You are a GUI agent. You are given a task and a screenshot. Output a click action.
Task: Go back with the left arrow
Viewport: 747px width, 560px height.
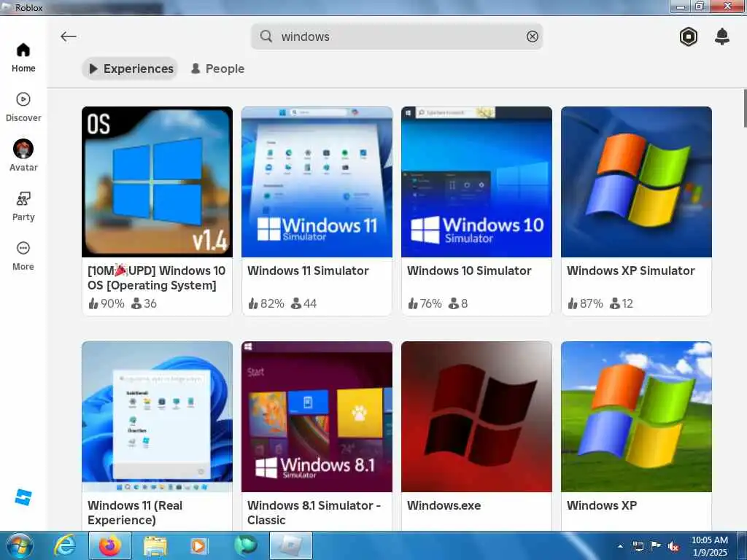pos(69,36)
